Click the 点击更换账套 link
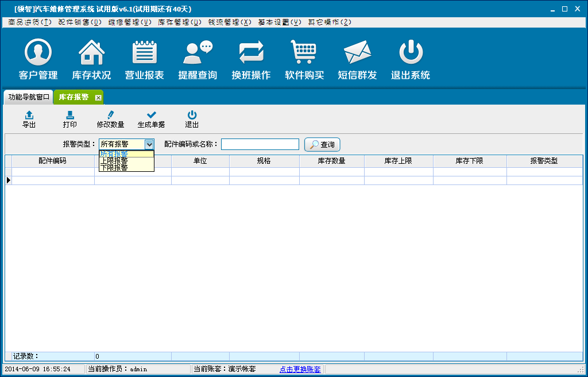 pyautogui.click(x=300, y=369)
